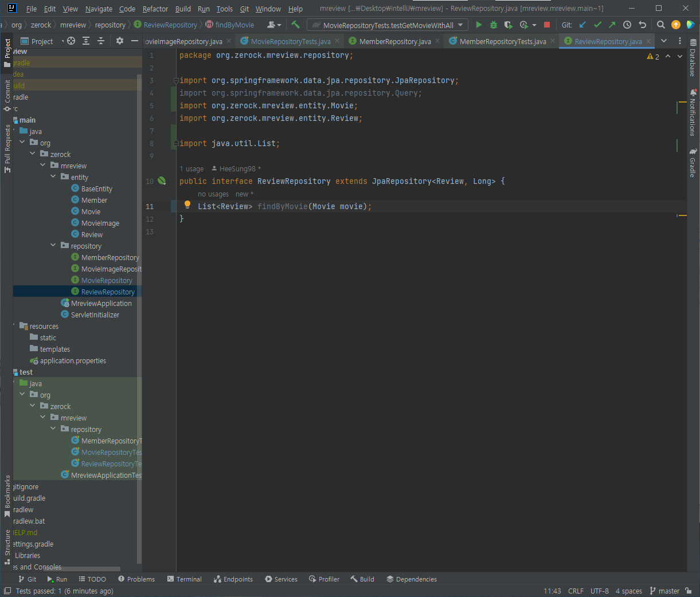The height and width of the screenshot is (597, 700).
Task: Commit changes with green checkmark icon
Action: point(597,25)
